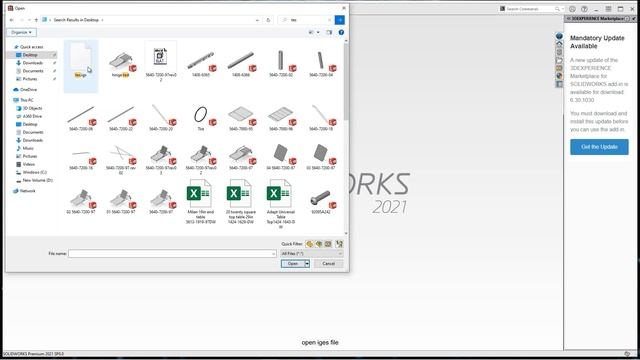Click the File name input field
Viewport: 640px width, 360px height.
click(172, 254)
